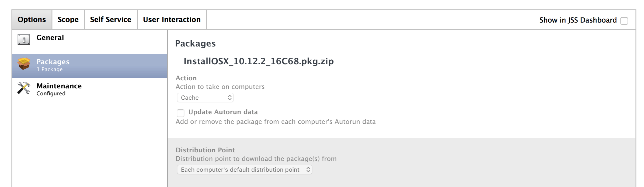Select General in the sidebar
This screenshot has width=644, height=187.
(90, 42)
